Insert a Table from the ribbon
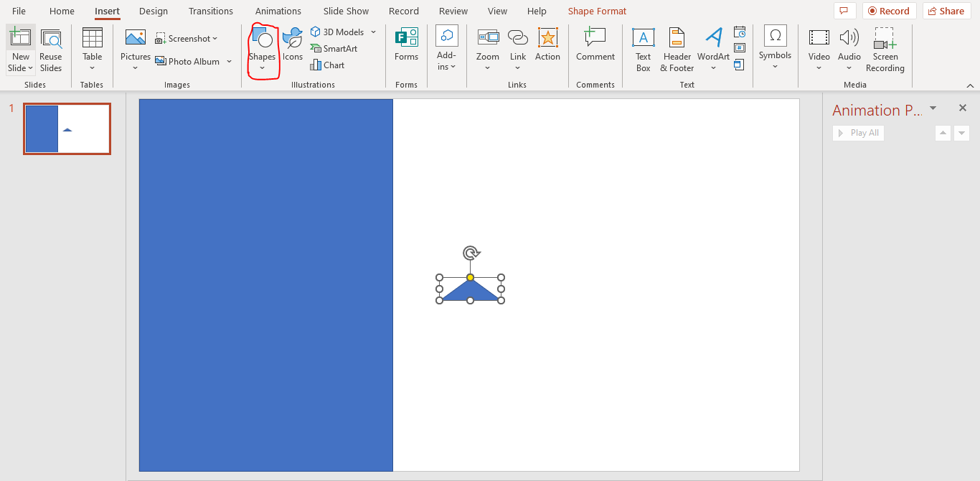 (93, 50)
